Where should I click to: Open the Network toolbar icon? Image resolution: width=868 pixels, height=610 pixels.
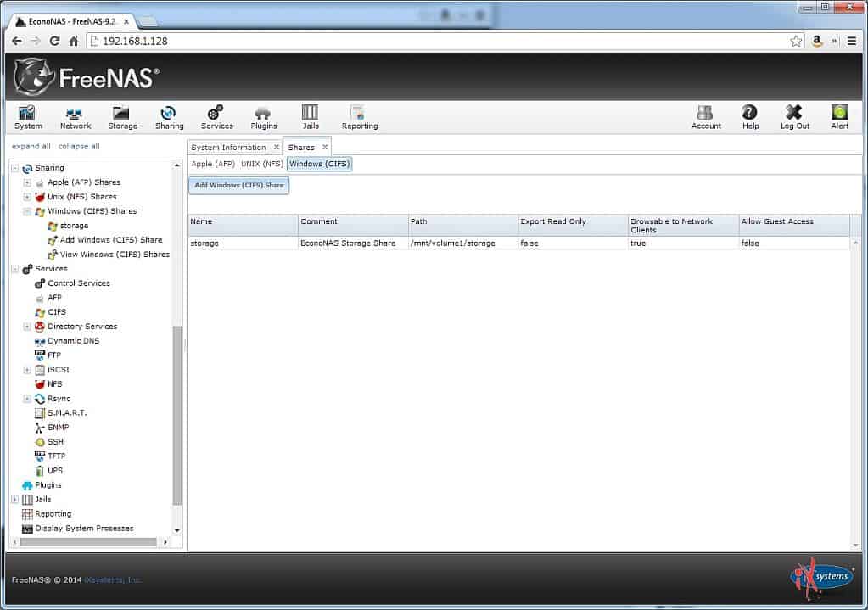click(76, 117)
